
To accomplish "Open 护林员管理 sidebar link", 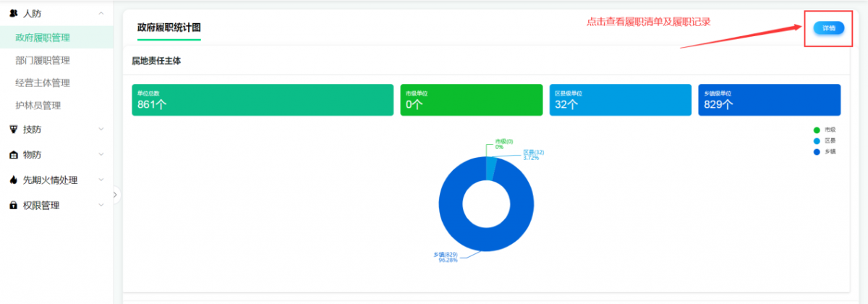I will (x=38, y=106).
